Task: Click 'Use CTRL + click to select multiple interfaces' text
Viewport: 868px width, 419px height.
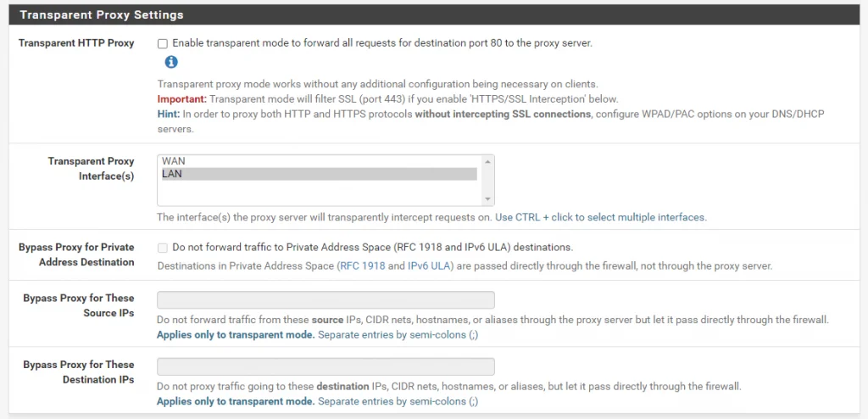Action: click(601, 217)
